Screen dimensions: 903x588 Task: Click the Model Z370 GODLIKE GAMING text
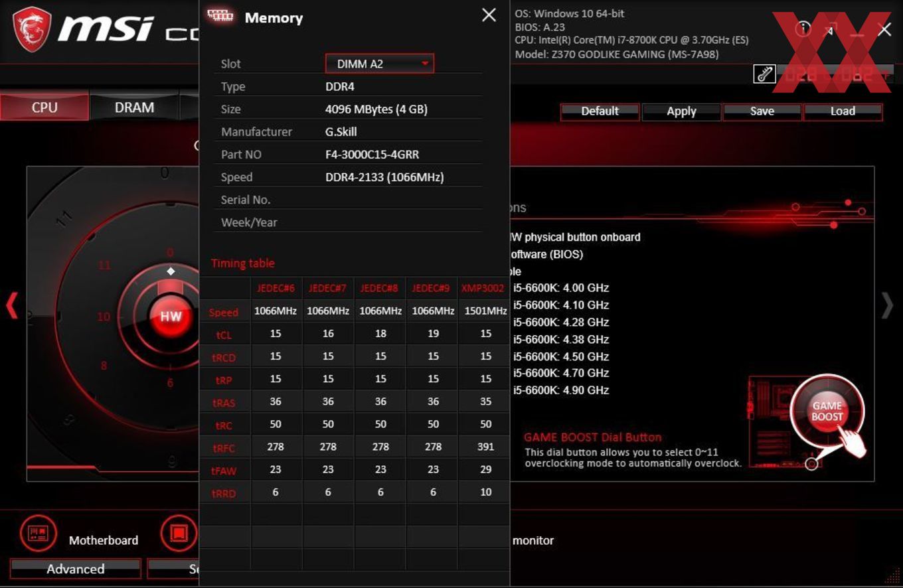(x=617, y=54)
